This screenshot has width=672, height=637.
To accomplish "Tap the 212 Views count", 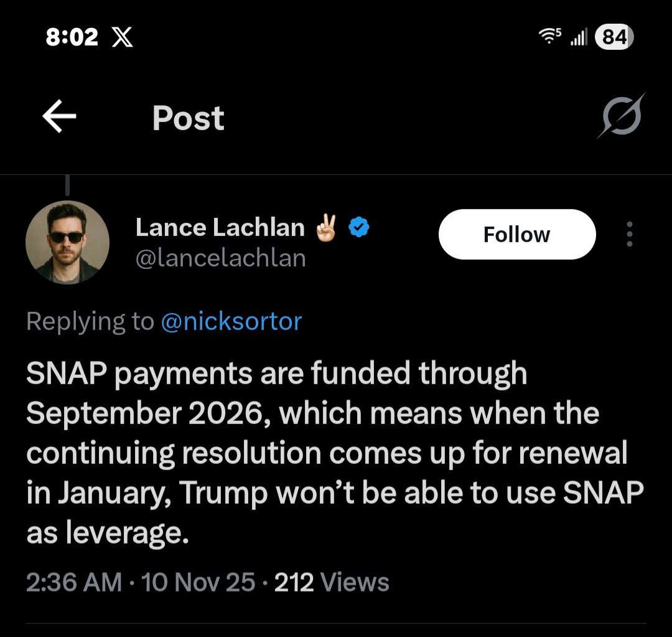I will pyautogui.click(x=332, y=582).
